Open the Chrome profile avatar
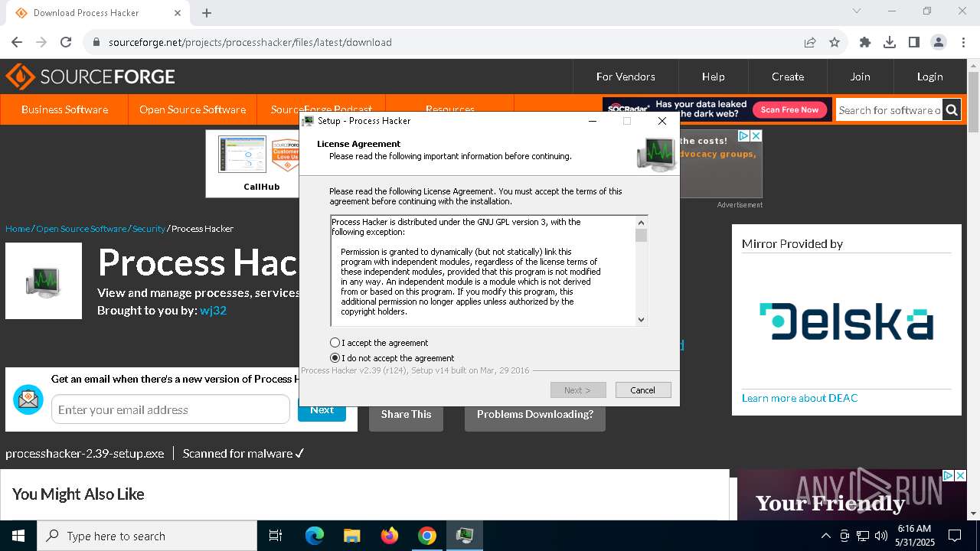980x551 pixels. [939, 42]
